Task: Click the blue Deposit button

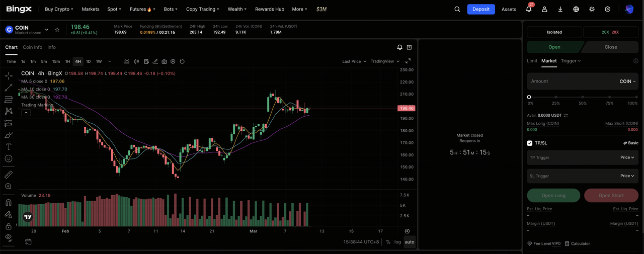Action: point(480,9)
